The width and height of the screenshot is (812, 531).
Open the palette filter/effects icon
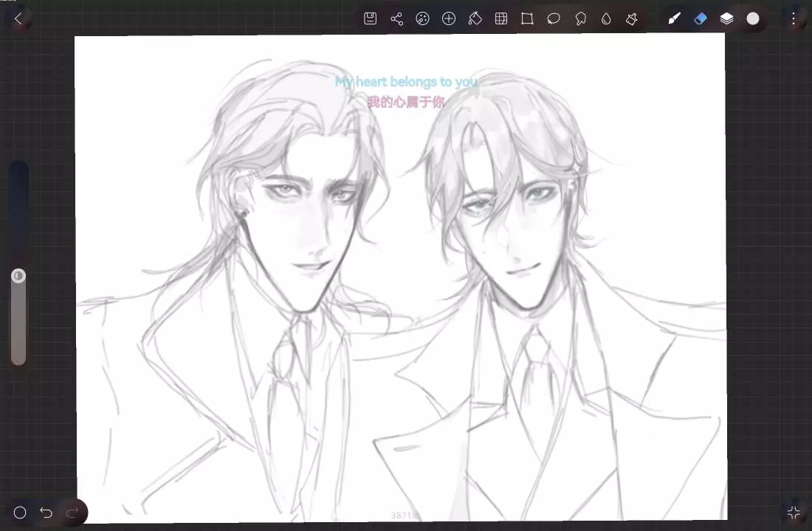(422, 18)
